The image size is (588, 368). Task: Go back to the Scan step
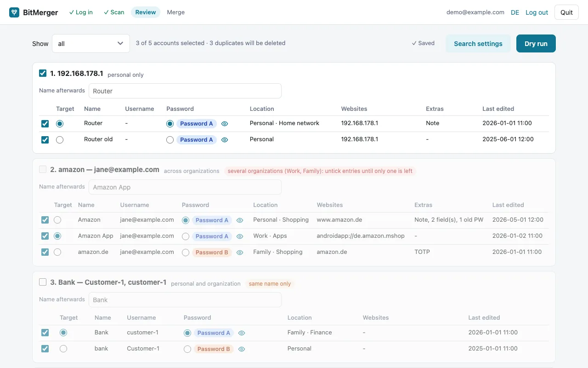tap(114, 12)
